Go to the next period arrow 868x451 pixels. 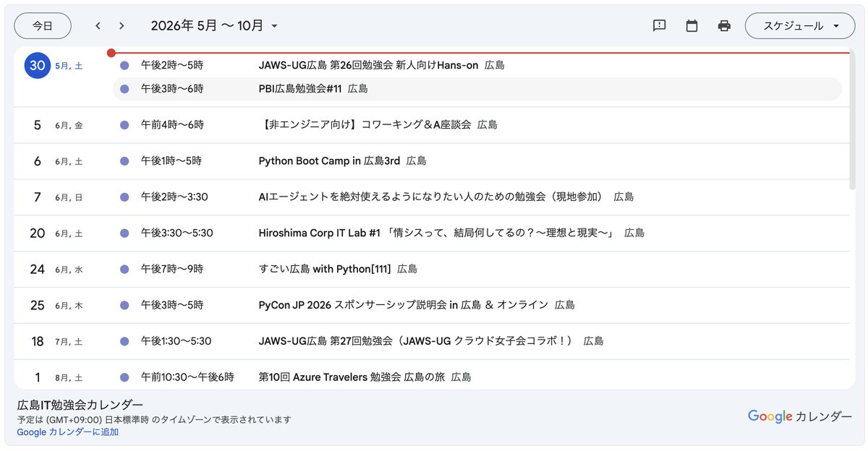tap(122, 26)
